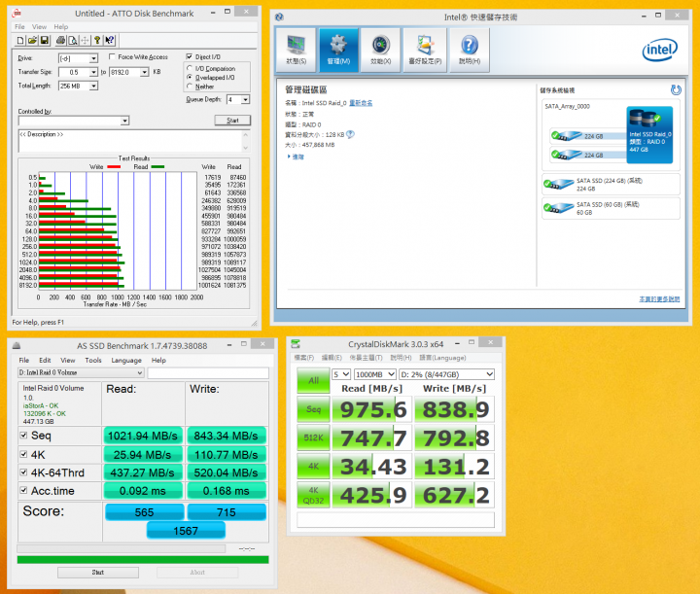Expand the 進階 advanced section in Intel RST
Image resolution: width=700 pixels, height=594 pixels.
(x=296, y=157)
